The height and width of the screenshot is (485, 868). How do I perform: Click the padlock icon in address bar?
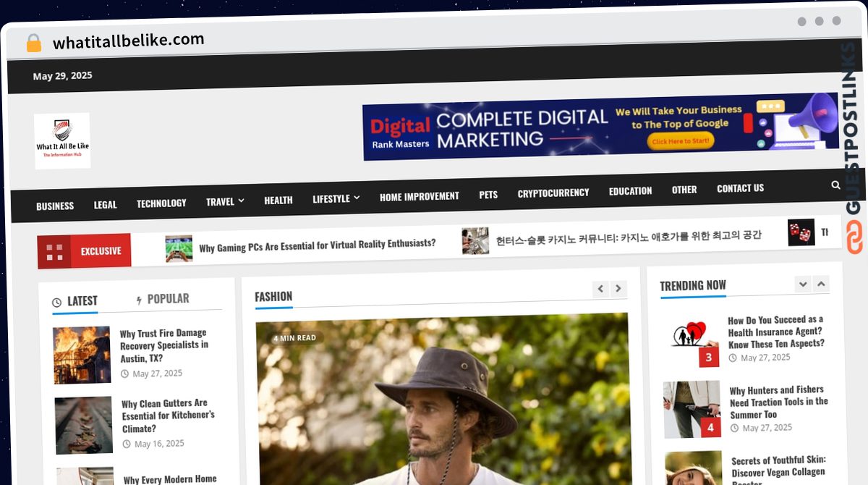[x=33, y=43]
